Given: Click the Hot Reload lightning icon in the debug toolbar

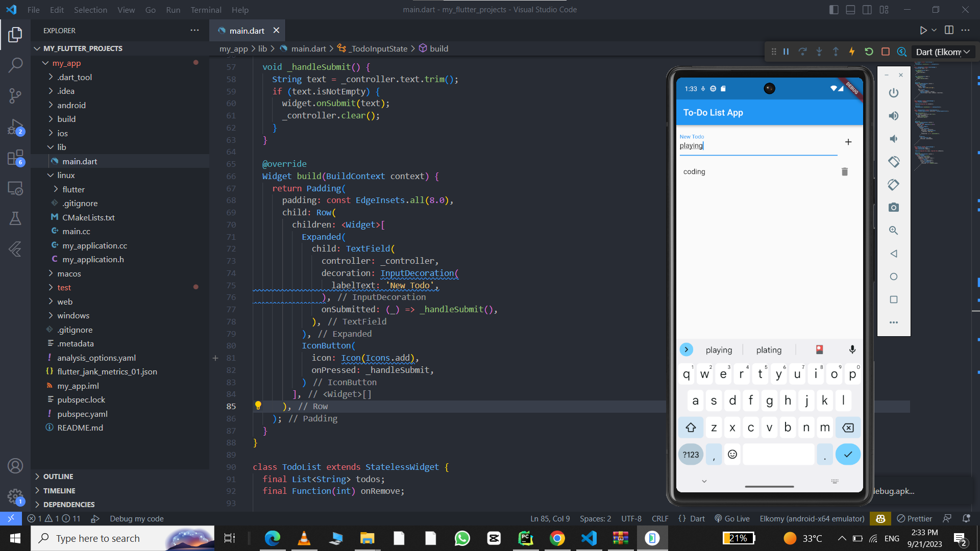Looking at the screenshot, I should click(852, 52).
